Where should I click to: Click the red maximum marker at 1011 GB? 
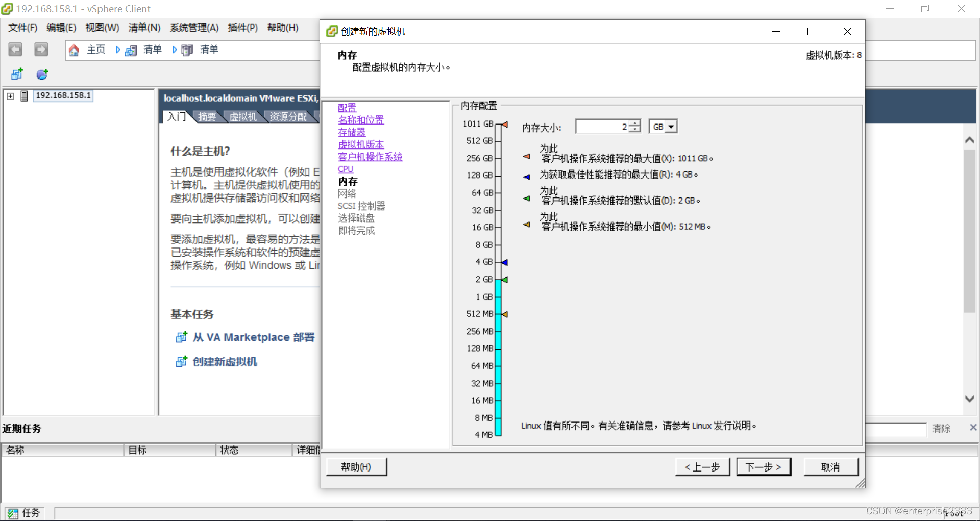point(505,124)
